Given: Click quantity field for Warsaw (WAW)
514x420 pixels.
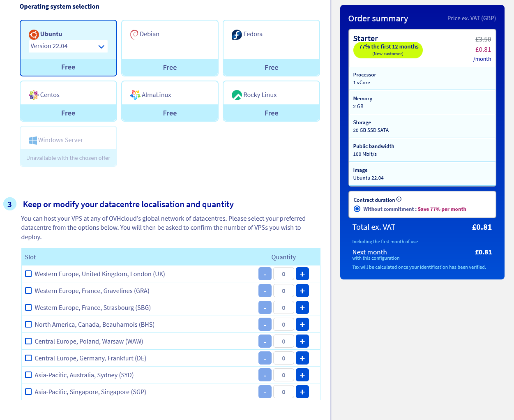Looking at the screenshot, I should (284, 342).
